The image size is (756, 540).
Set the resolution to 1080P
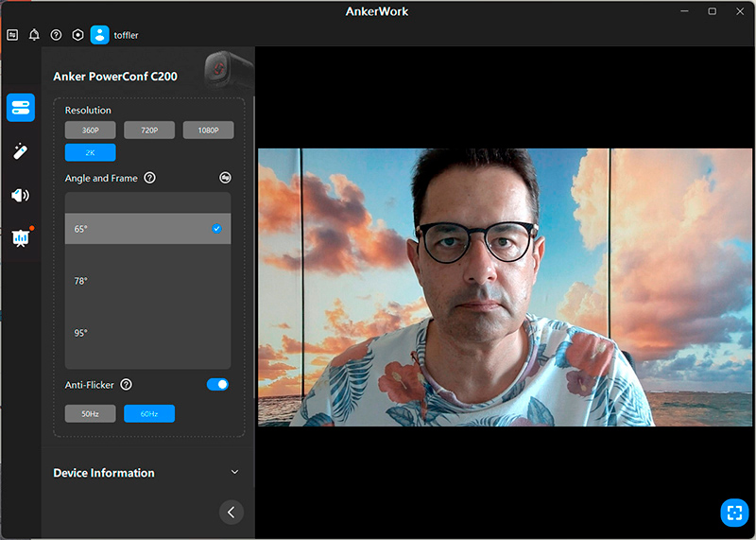click(208, 131)
